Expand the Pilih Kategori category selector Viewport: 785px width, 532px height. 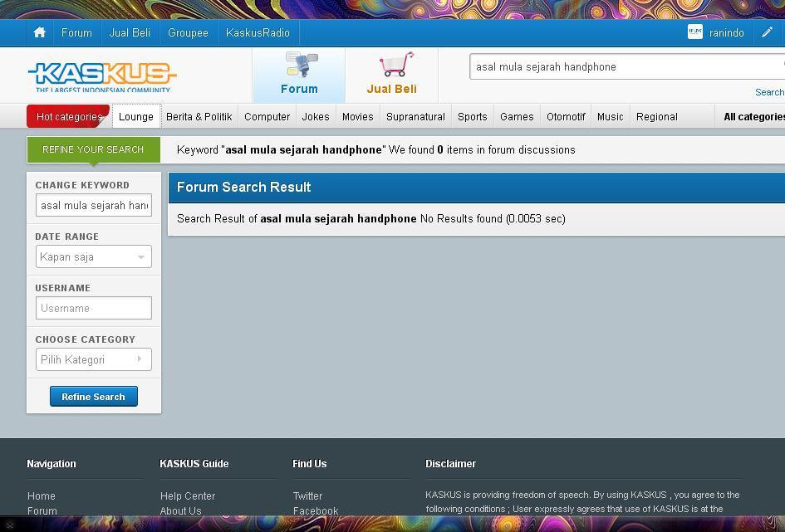[x=94, y=359]
